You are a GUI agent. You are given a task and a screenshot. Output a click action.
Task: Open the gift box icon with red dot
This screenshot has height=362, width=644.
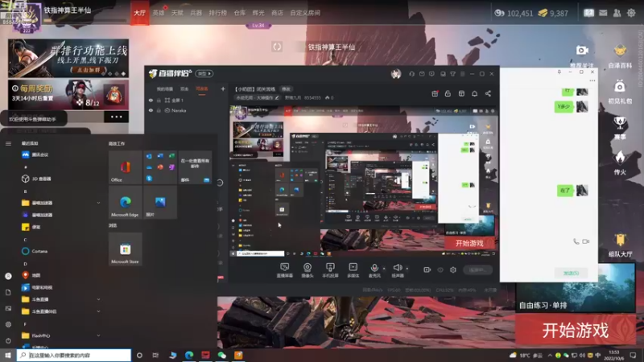tap(435, 93)
